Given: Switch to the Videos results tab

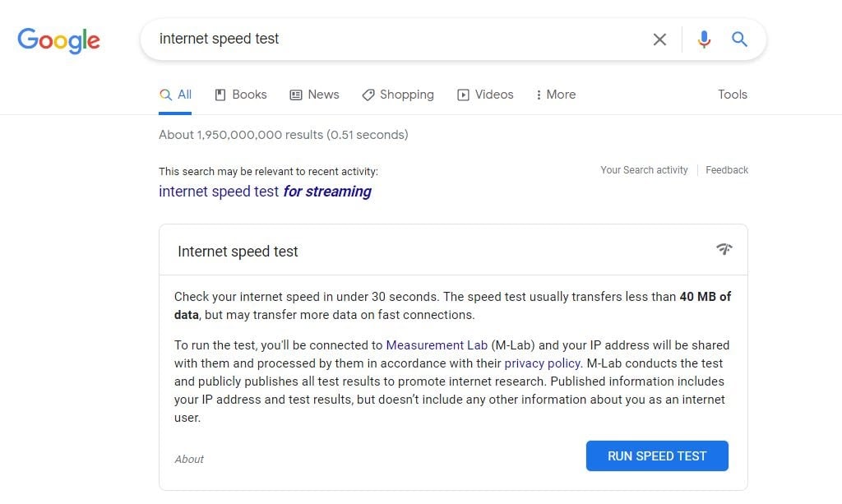Looking at the screenshot, I should [x=485, y=95].
